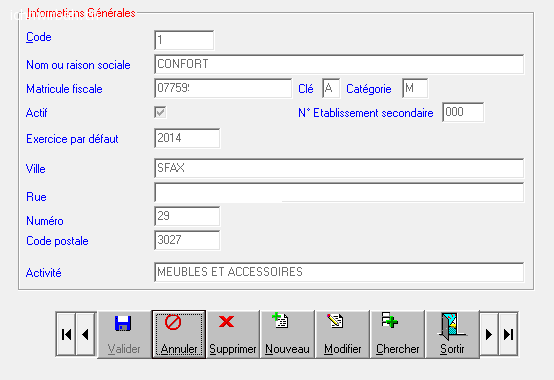The height and width of the screenshot is (380, 554).
Task: Click the Informations Générales group title
Action: coord(81,13)
